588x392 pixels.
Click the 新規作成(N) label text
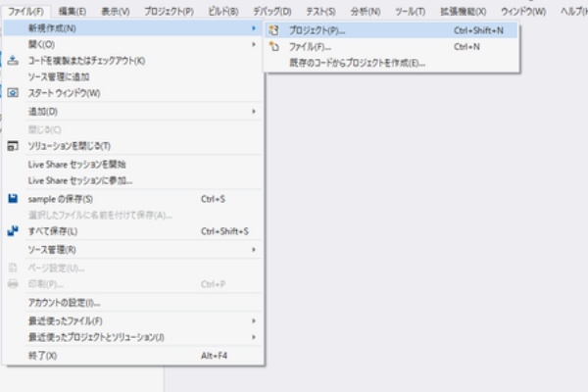pos(52,28)
